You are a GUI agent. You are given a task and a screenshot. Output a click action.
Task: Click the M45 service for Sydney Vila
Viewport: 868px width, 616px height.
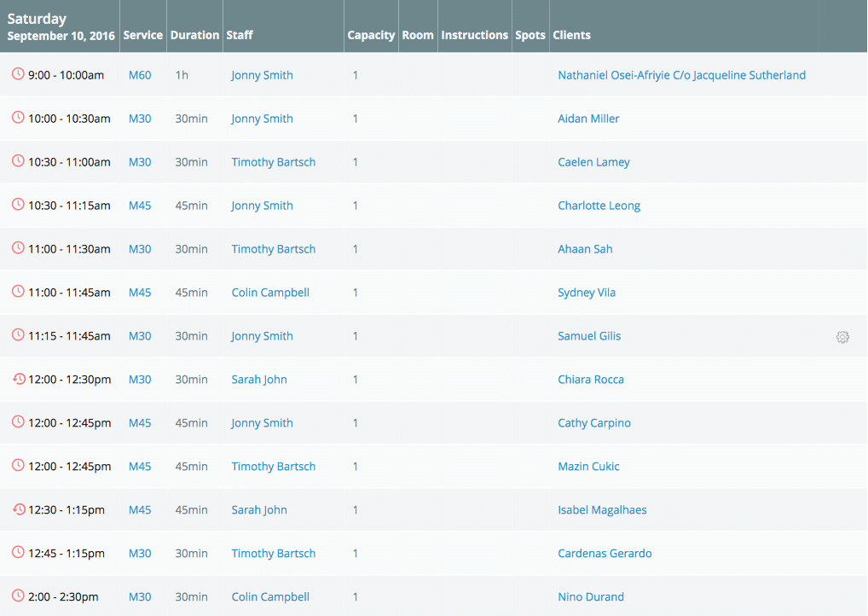coord(140,293)
